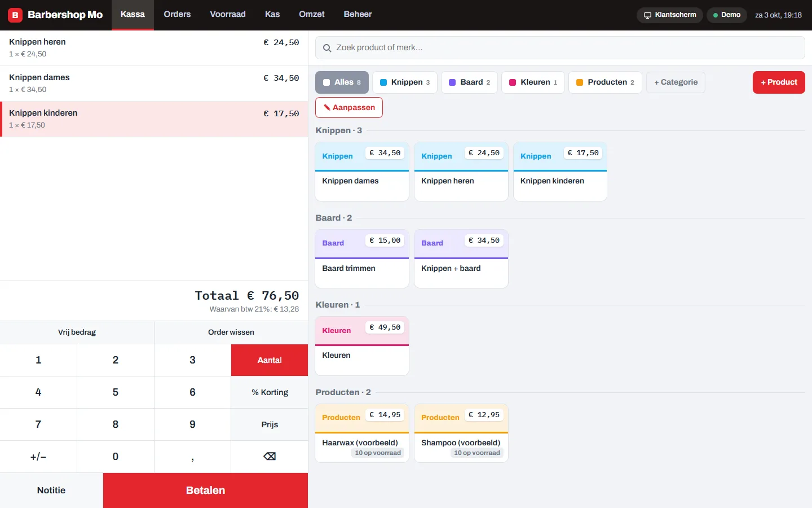Filter by Producten category
This screenshot has height=508, width=812.
(x=605, y=82)
